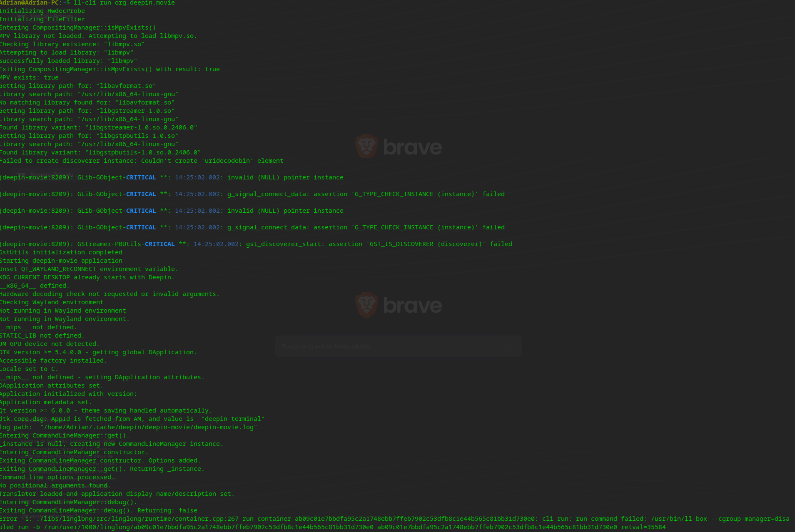Viewport: 795px width, 532px height.
Task: Click the 'Locale set to C.' line
Action: pyautogui.click(x=29, y=369)
